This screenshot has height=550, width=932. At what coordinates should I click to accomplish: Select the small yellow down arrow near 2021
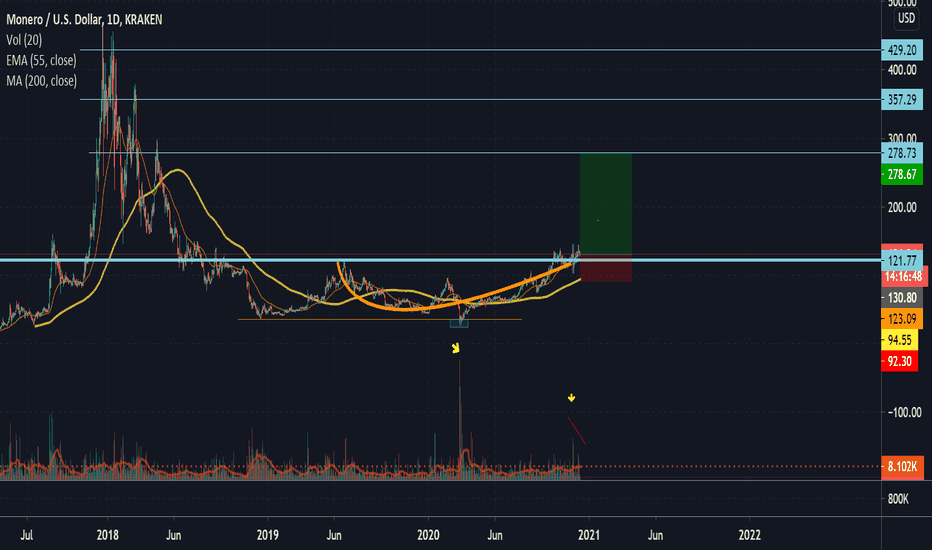(571, 398)
